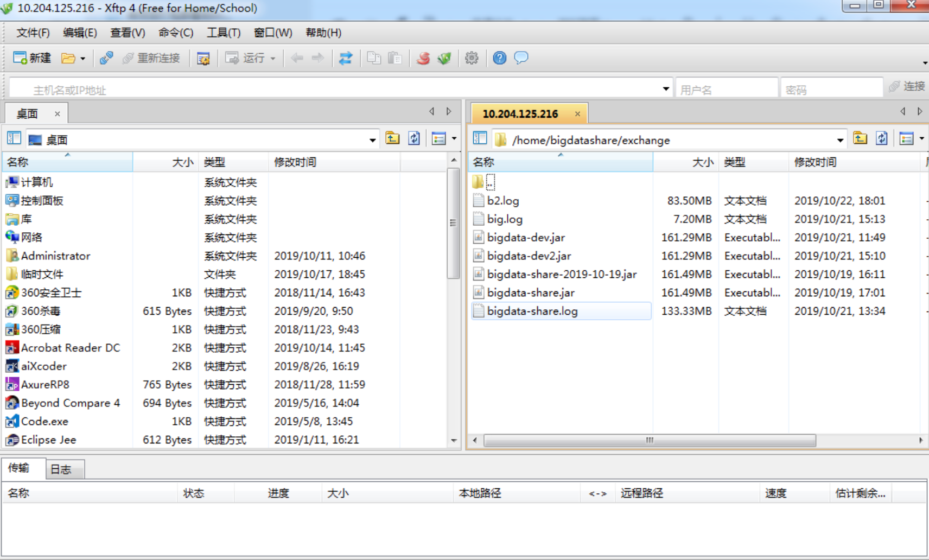This screenshot has width=929, height=560.
Task: Open the host address history dropdown
Action: 666,89
